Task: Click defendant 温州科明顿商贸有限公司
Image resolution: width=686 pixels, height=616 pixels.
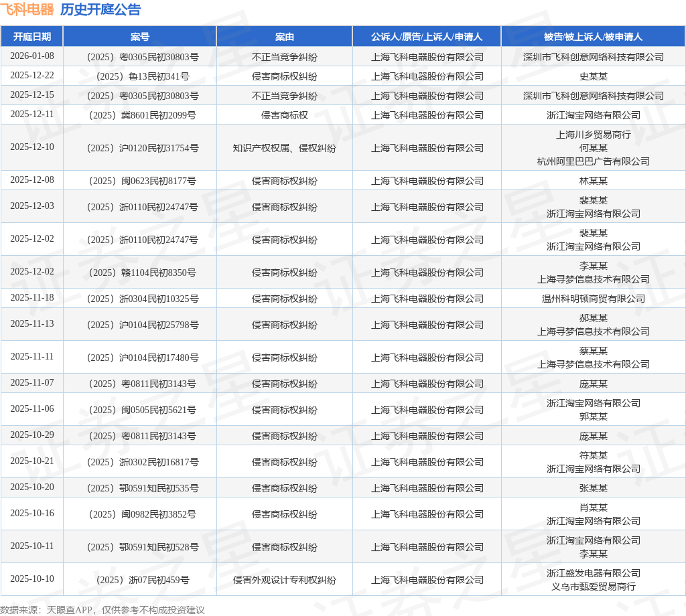Action: coord(594,299)
